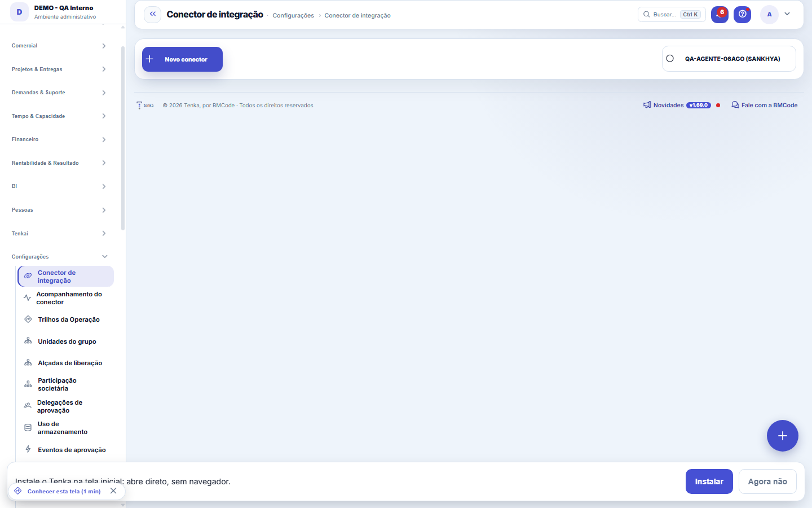Click Uso de armazenamento database icon

tap(28, 428)
